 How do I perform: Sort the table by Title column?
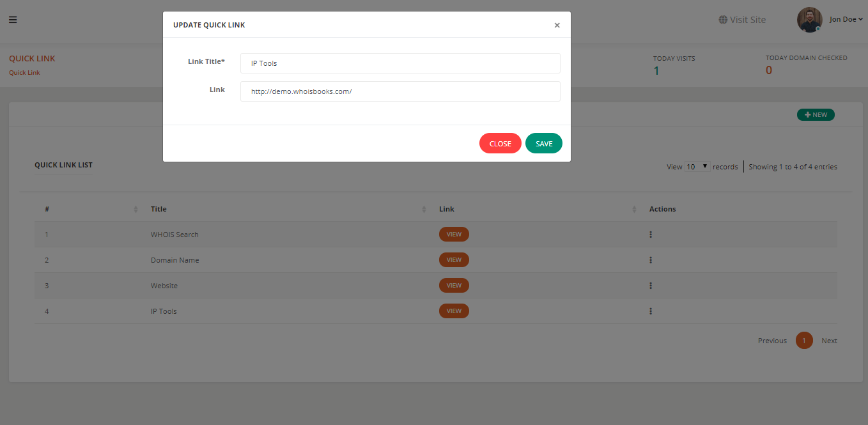(x=424, y=210)
